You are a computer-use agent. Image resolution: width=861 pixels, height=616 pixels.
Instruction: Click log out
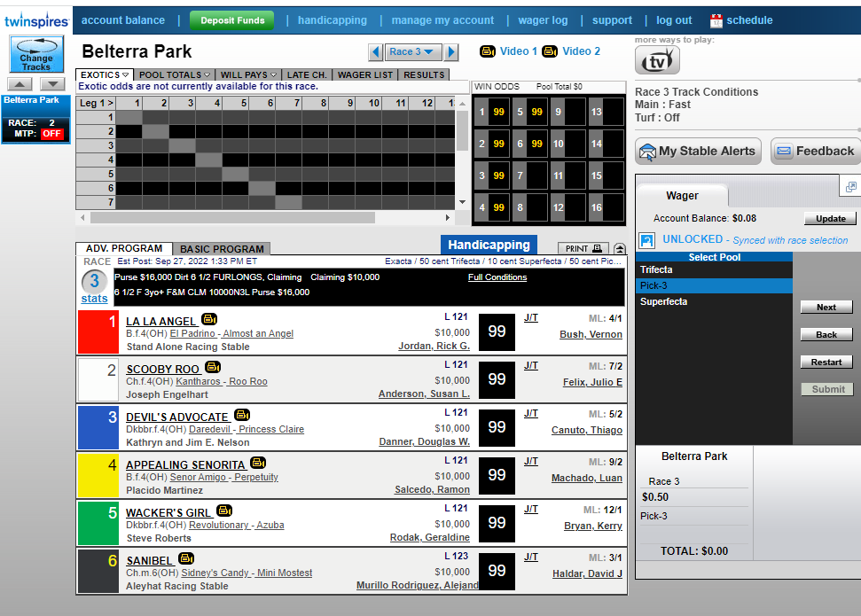click(674, 20)
